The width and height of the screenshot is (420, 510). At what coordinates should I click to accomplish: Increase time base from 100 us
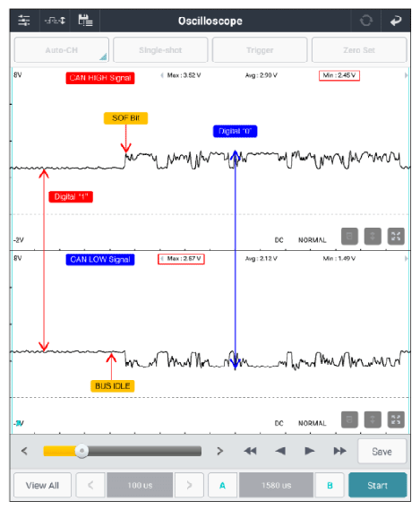point(189,485)
